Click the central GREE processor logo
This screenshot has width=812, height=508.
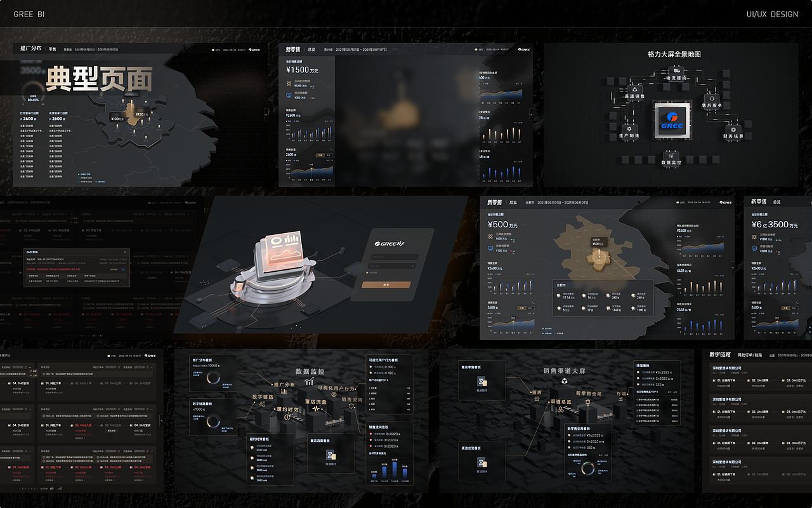coord(672,120)
